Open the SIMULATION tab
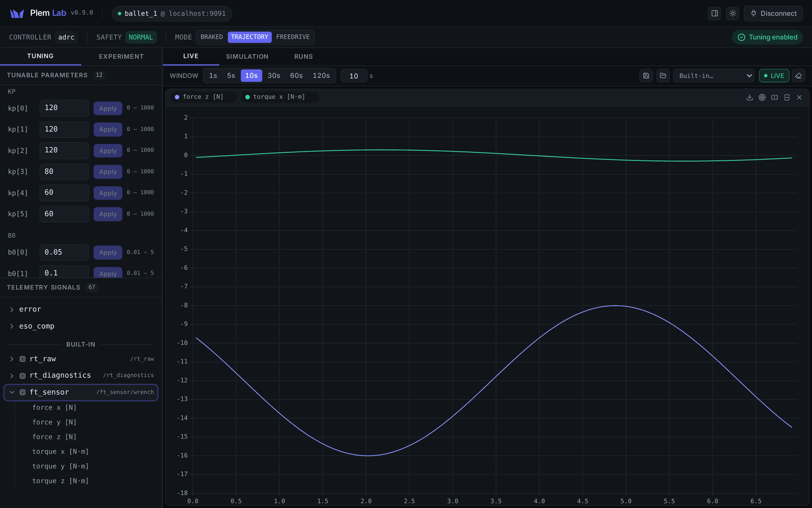 pos(247,57)
